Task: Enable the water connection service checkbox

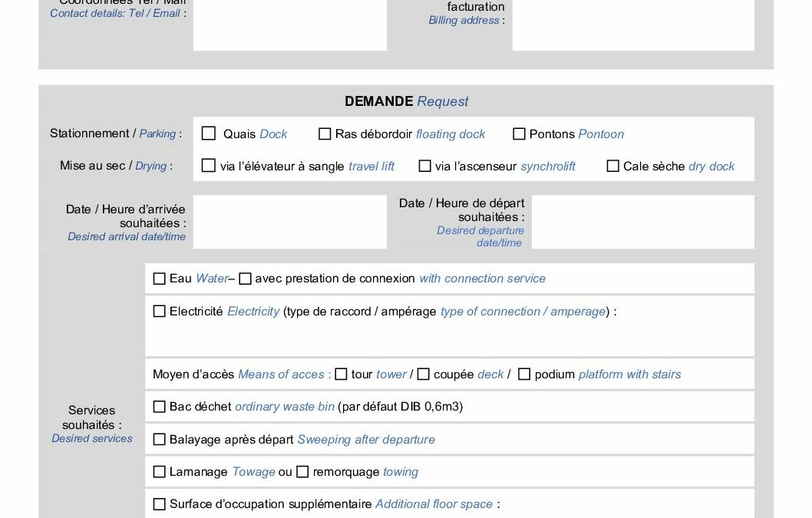Action: 245,279
